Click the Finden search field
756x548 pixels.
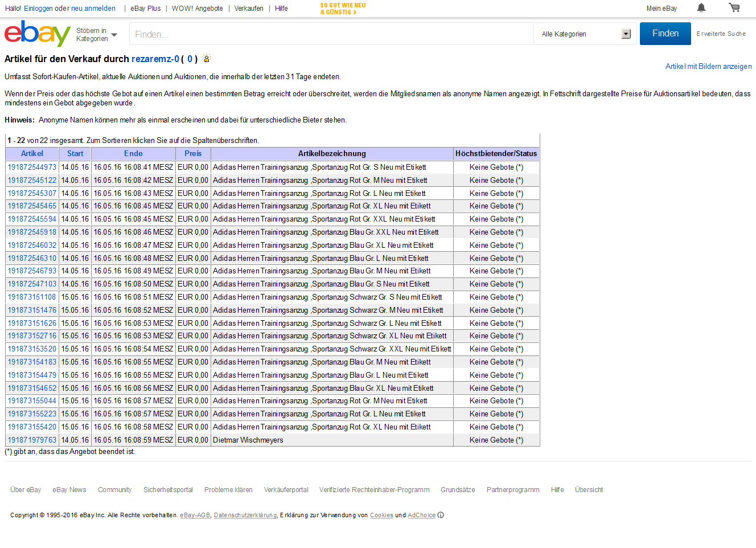coord(331,34)
